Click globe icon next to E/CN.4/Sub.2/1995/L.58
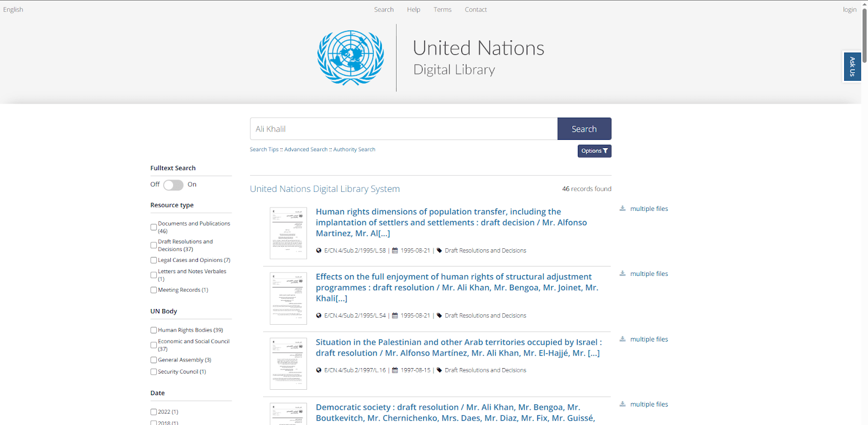This screenshot has height=425, width=868. (x=319, y=250)
